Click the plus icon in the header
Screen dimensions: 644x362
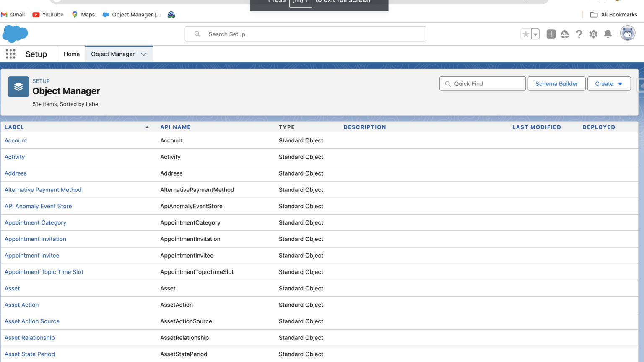pos(551,34)
